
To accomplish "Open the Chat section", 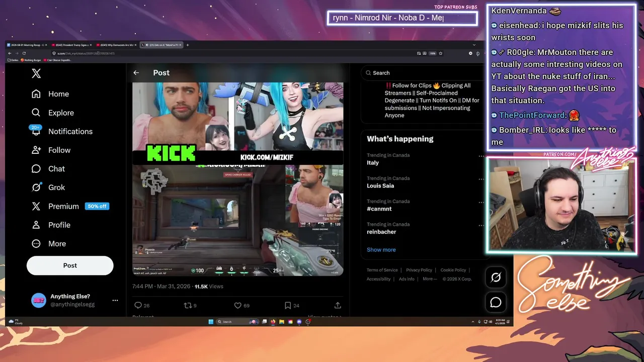I will pos(48,169).
